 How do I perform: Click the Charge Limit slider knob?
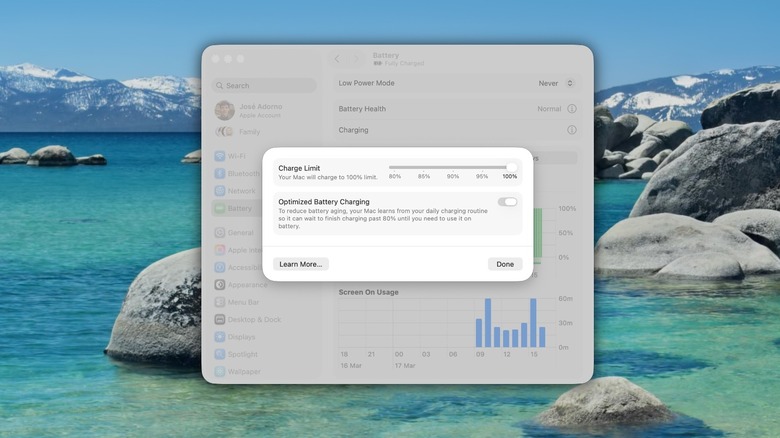point(511,168)
